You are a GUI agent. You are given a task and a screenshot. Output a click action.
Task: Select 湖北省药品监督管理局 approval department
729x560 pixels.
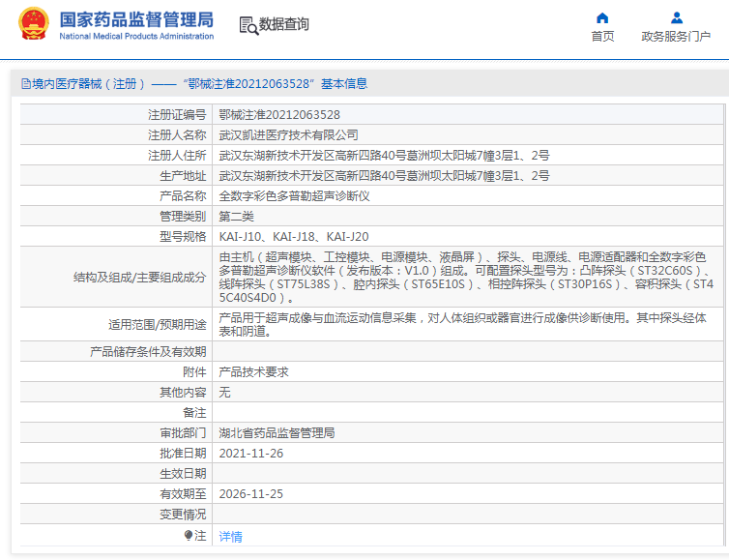pyautogui.click(x=277, y=433)
